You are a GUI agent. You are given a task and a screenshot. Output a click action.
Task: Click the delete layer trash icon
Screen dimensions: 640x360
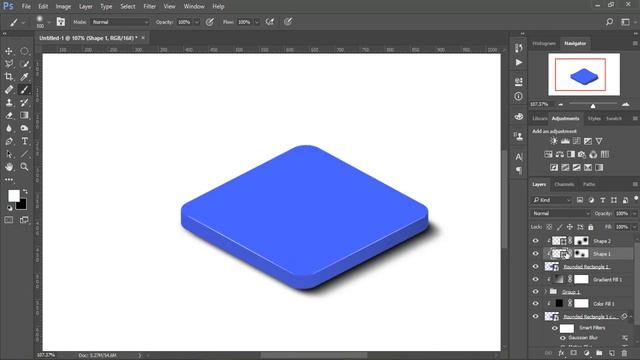pyautogui.click(x=624, y=353)
